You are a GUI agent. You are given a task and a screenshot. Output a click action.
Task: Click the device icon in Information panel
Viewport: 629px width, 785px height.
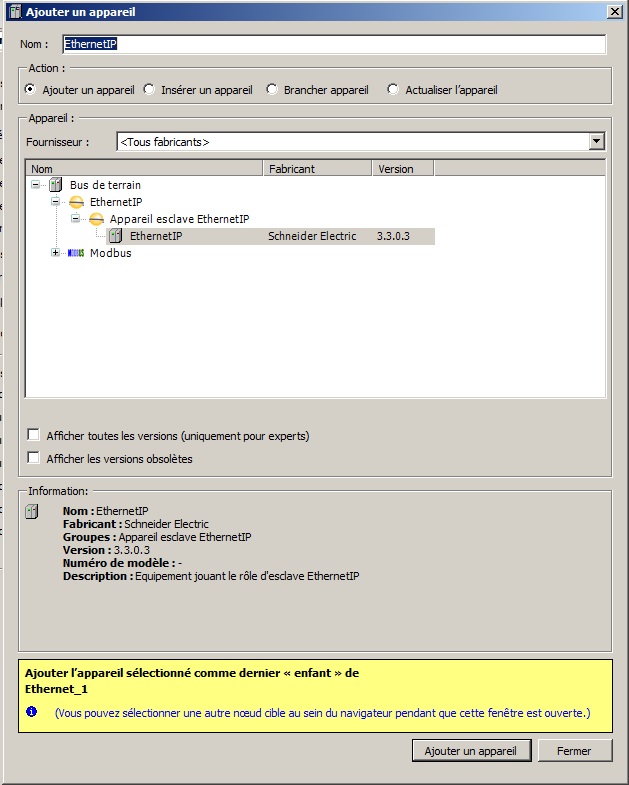[x=31, y=512]
